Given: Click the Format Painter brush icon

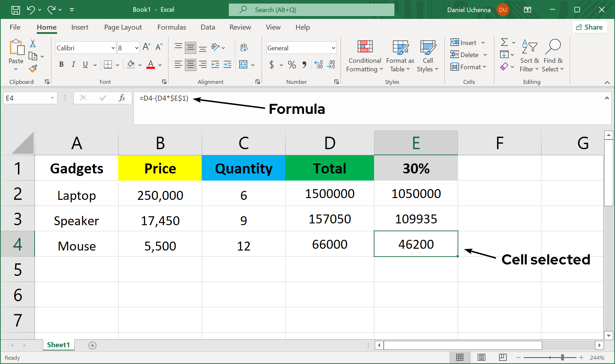Looking at the screenshot, I should 33,69.
